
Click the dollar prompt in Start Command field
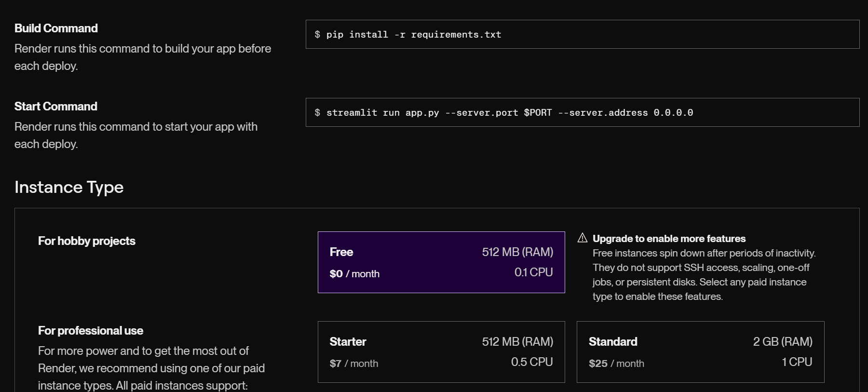[x=317, y=112]
